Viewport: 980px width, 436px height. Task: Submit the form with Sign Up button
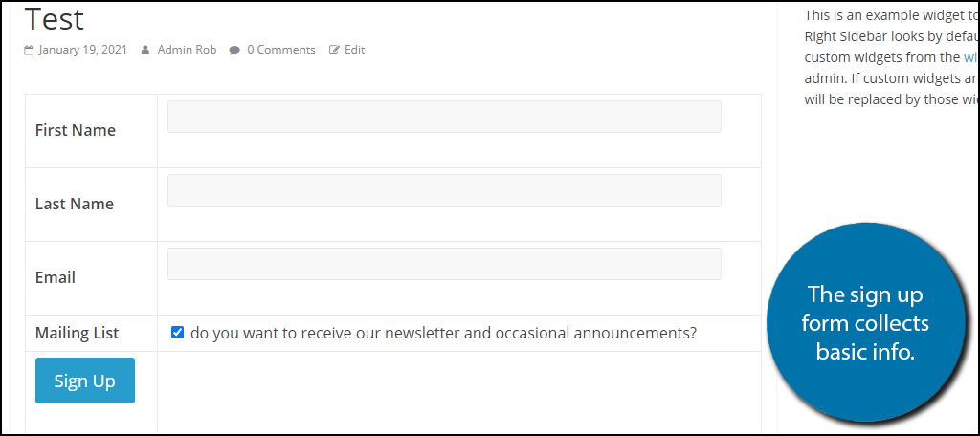click(x=85, y=381)
